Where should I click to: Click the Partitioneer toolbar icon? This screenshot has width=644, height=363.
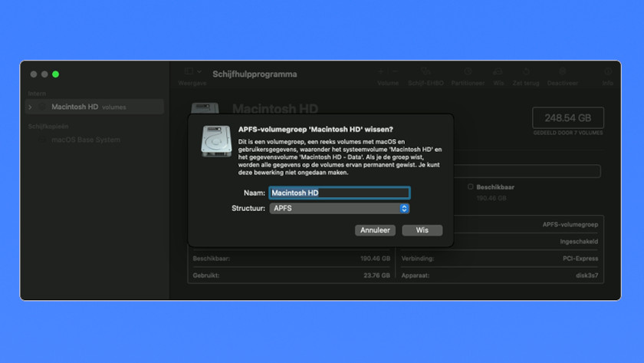468,71
